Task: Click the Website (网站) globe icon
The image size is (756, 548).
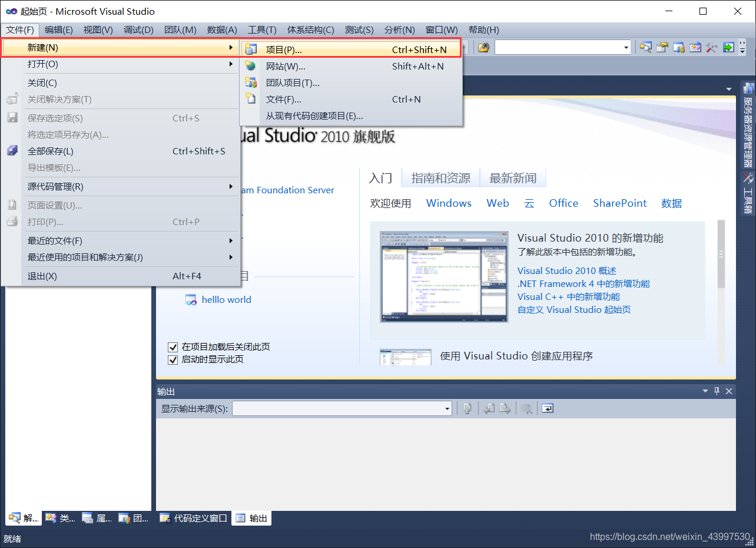Action: 251,66
